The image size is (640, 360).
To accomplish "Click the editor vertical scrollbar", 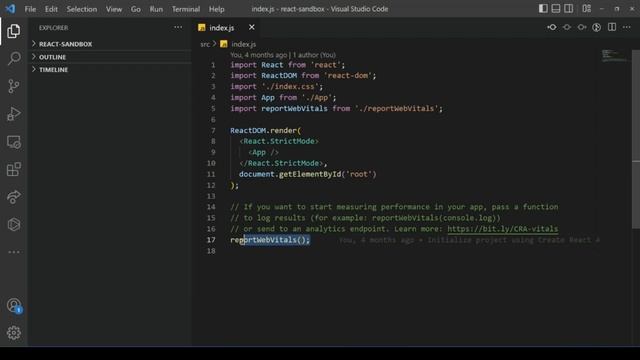I will point(636,139).
